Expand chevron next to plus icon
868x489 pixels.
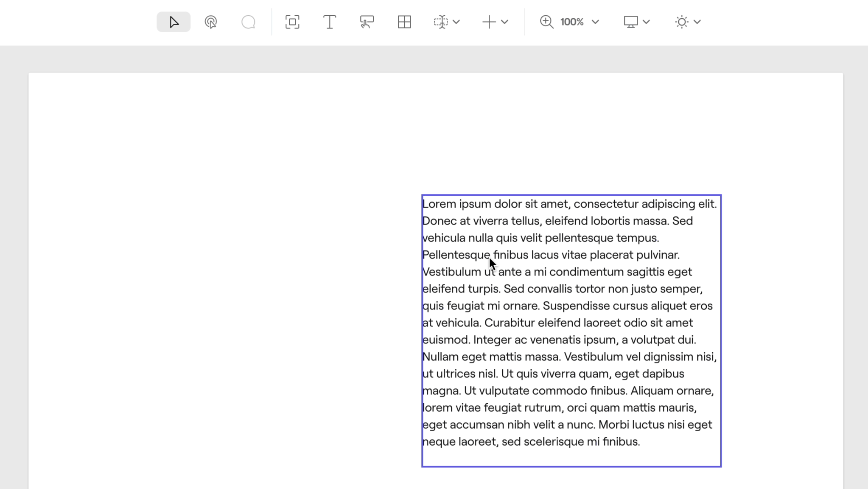[x=504, y=22]
